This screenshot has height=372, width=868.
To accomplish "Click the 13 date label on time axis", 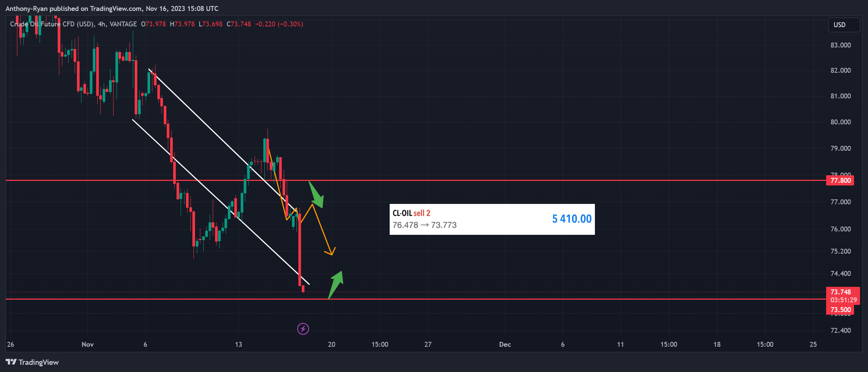I will point(238,344).
